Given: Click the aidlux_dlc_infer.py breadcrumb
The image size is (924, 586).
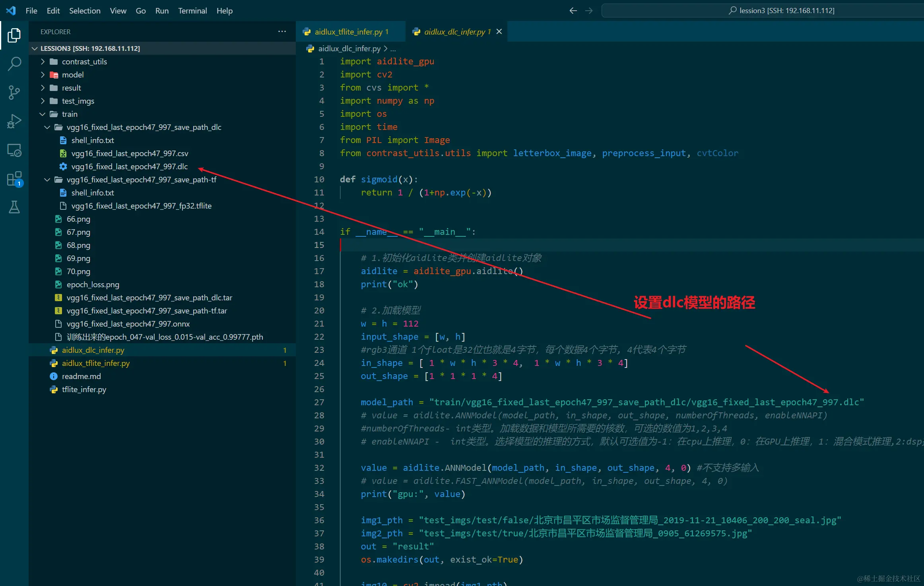Looking at the screenshot, I should 349,48.
